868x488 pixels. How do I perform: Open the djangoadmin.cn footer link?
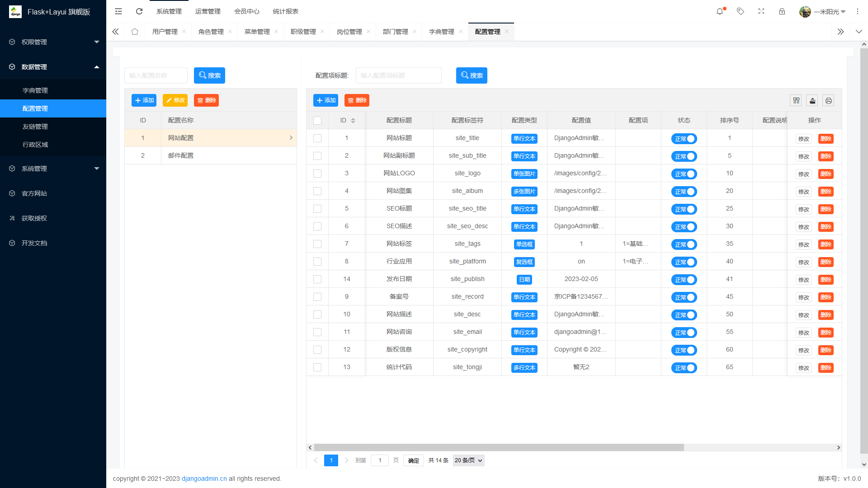(x=204, y=479)
